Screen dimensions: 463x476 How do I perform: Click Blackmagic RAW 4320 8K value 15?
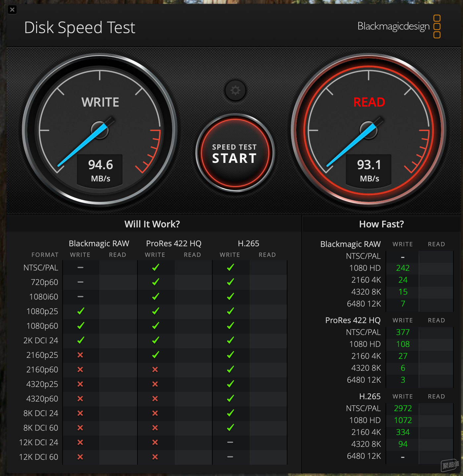pyautogui.click(x=403, y=292)
